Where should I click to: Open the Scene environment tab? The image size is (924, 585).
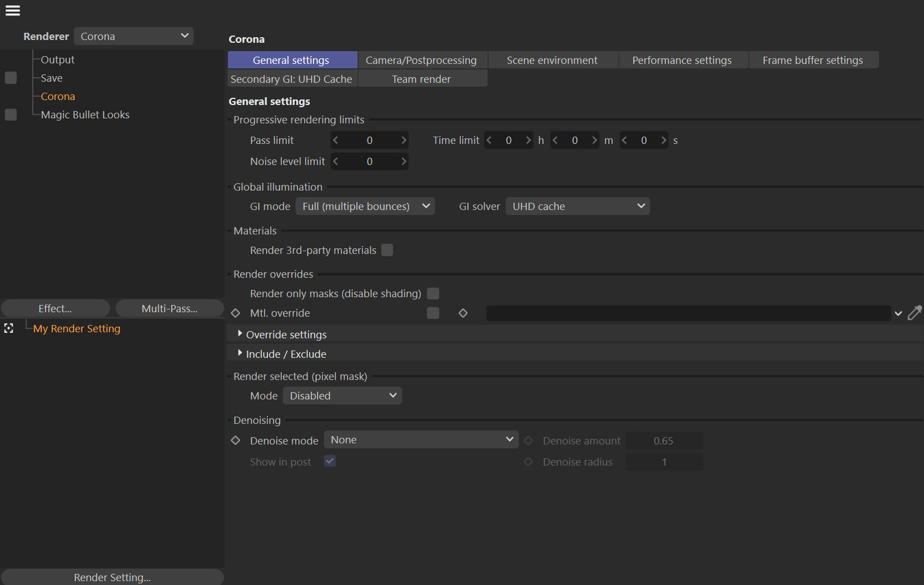click(553, 60)
